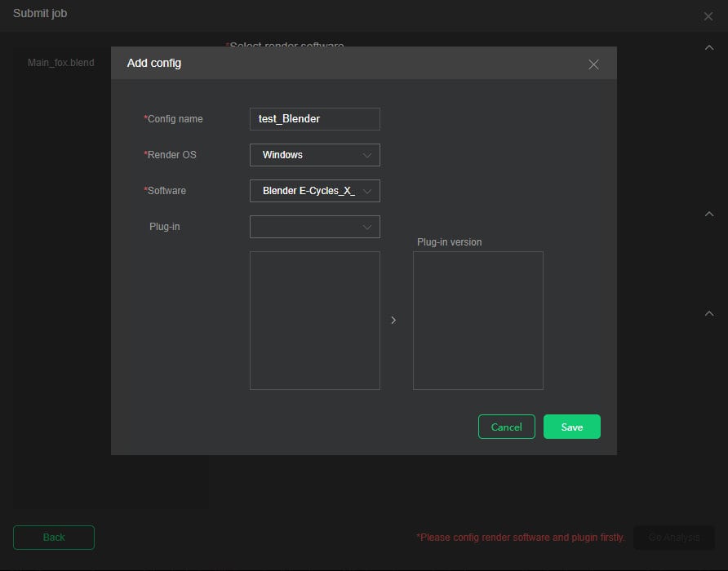Click inside the Plug-in version list box

point(478,321)
